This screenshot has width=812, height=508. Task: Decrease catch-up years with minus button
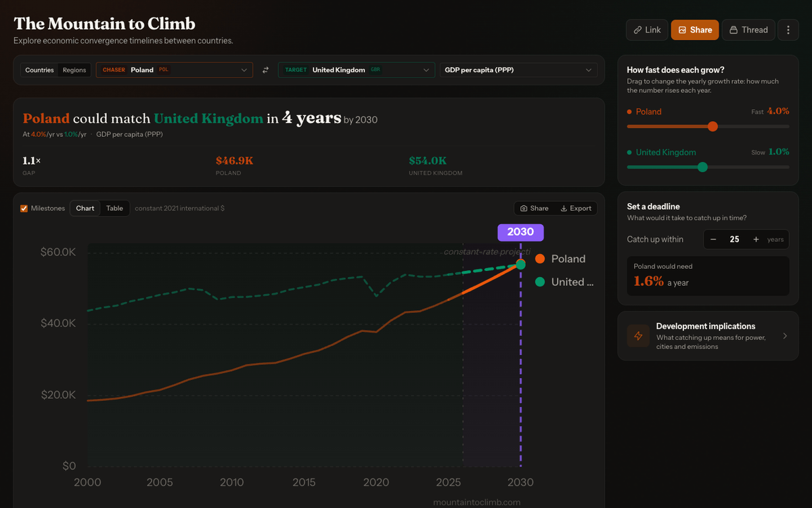pyautogui.click(x=713, y=239)
